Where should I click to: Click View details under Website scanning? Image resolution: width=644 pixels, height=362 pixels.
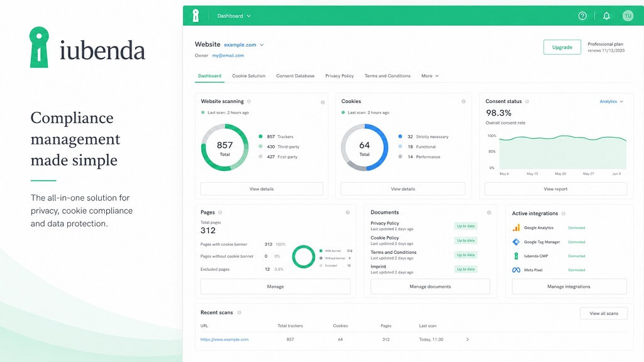click(262, 189)
